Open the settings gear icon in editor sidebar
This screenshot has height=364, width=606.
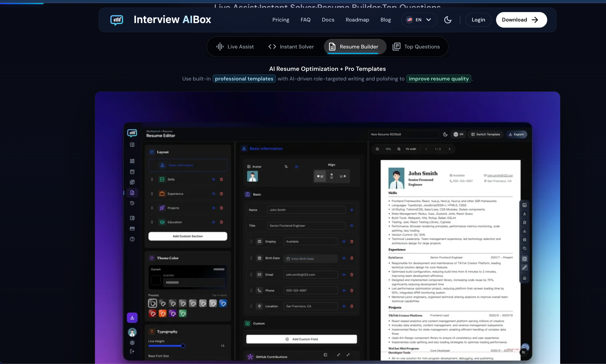132,343
